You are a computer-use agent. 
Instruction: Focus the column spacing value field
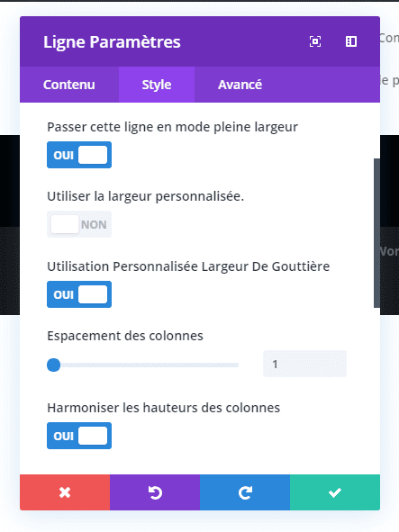pyautogui.click(x=304, y=364)
